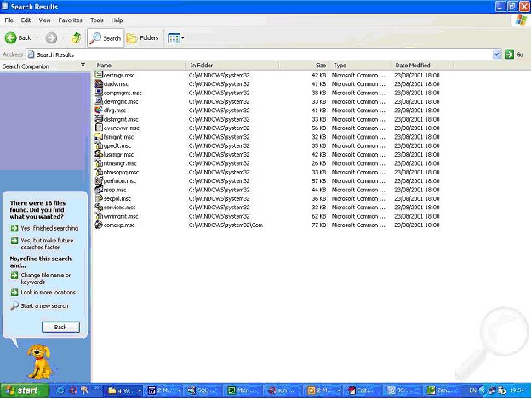Click the devmgmt.msc file icon

(x=99, y=101)
